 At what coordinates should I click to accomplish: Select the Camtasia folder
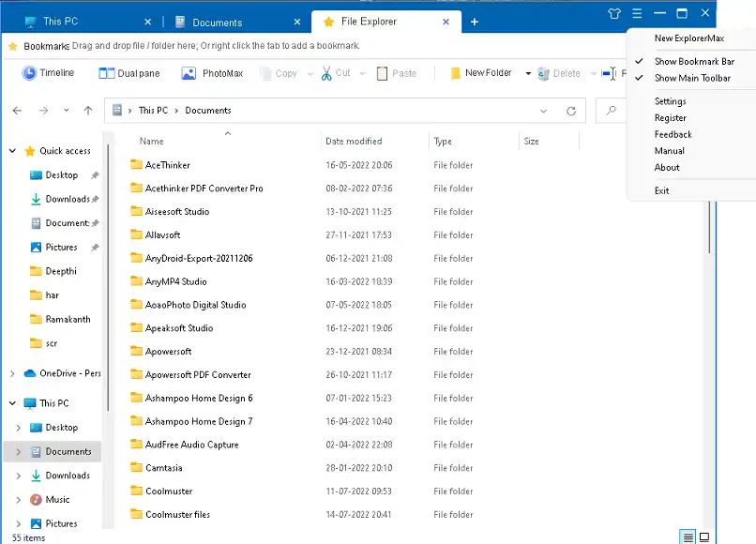coord(162,468)
